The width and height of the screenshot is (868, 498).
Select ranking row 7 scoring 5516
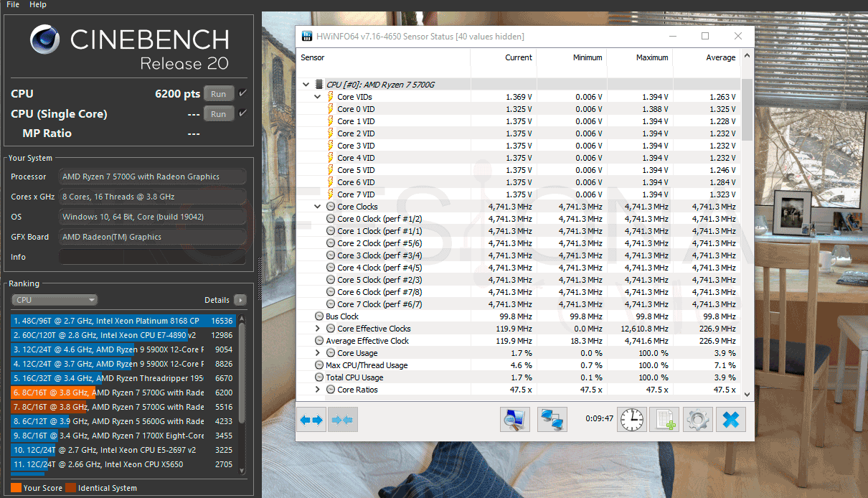123,407
